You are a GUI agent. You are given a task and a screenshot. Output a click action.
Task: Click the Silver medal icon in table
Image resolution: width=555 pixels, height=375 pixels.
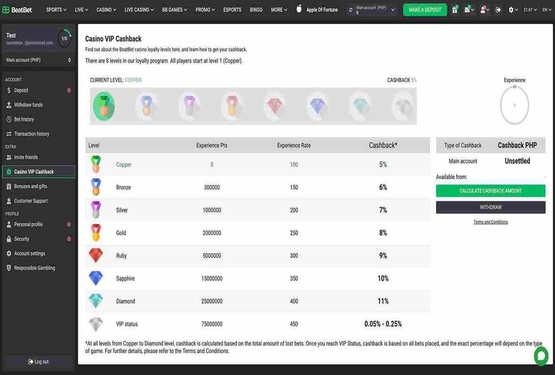tap(96, 210)
